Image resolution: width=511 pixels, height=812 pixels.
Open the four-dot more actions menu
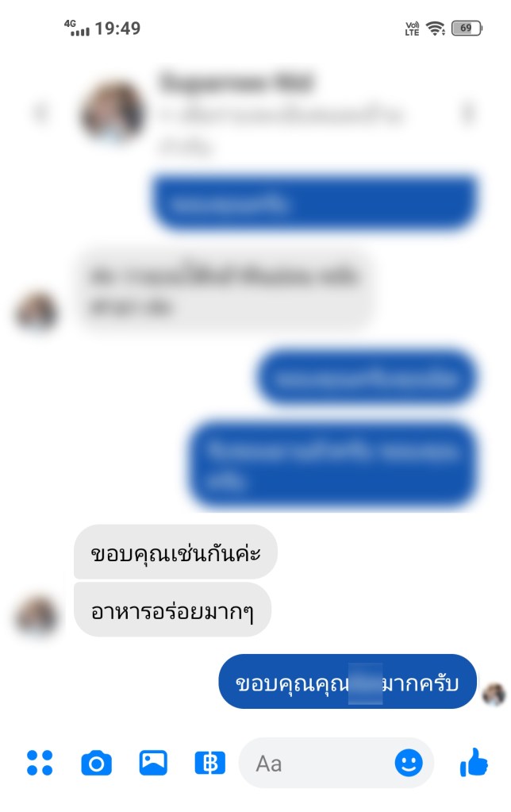tap(40, 763)
